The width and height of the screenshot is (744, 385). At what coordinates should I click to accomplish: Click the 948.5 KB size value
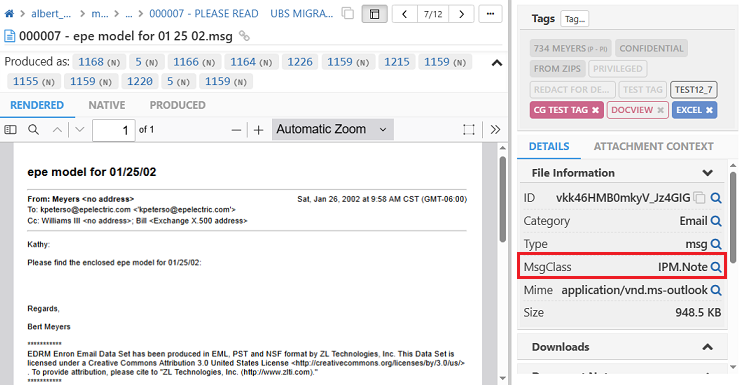[x=698, y=313]
